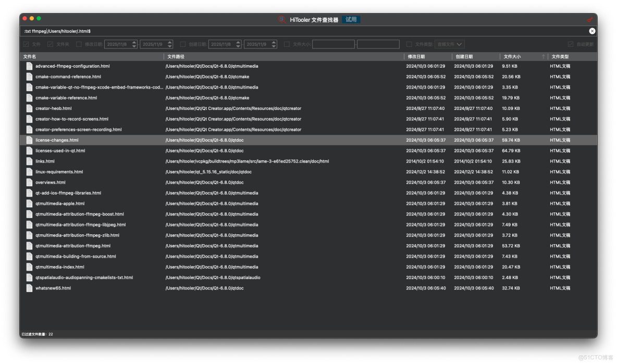Click file icon of qtmultimedia-building-from-source.html

(x=29, y=256)
